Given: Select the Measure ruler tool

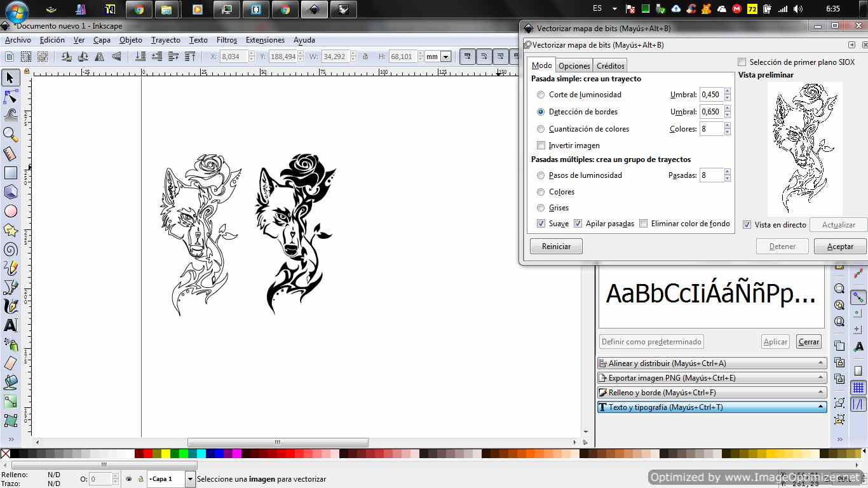Looking at the screenshot, I should point(10,154).
